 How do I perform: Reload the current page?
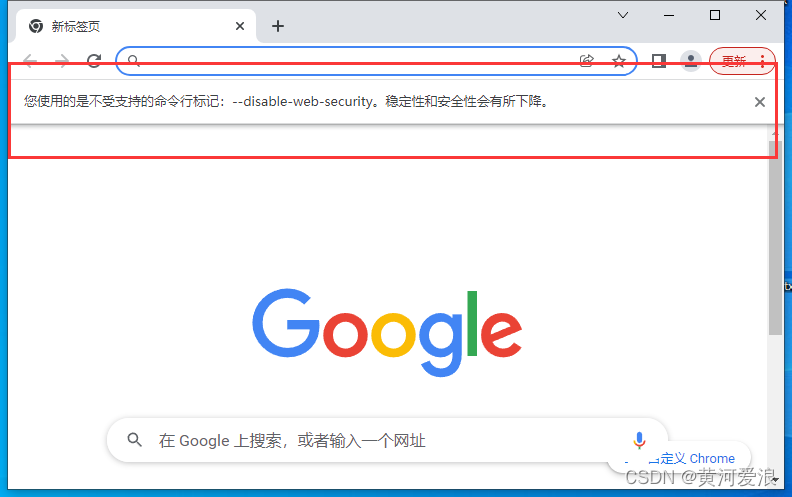(x=94, y=61)
